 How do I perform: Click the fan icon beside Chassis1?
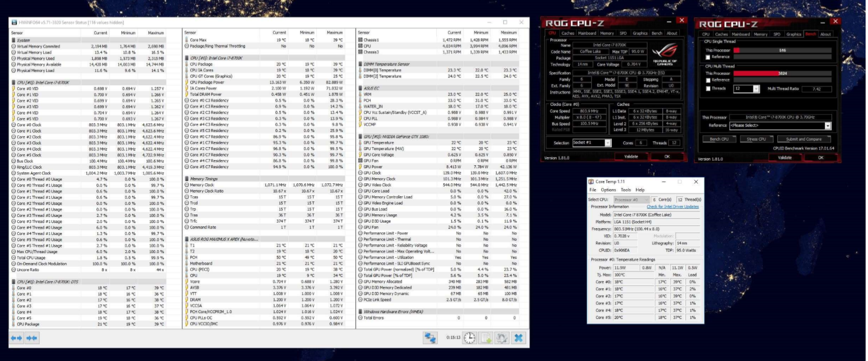[x=361, y=40]
